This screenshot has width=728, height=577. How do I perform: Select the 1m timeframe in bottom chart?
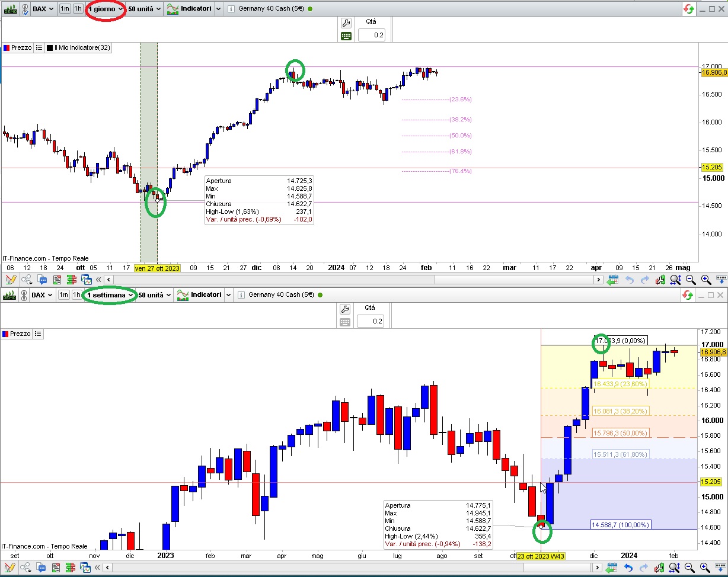pyautogui.click(x=65, y=294)
